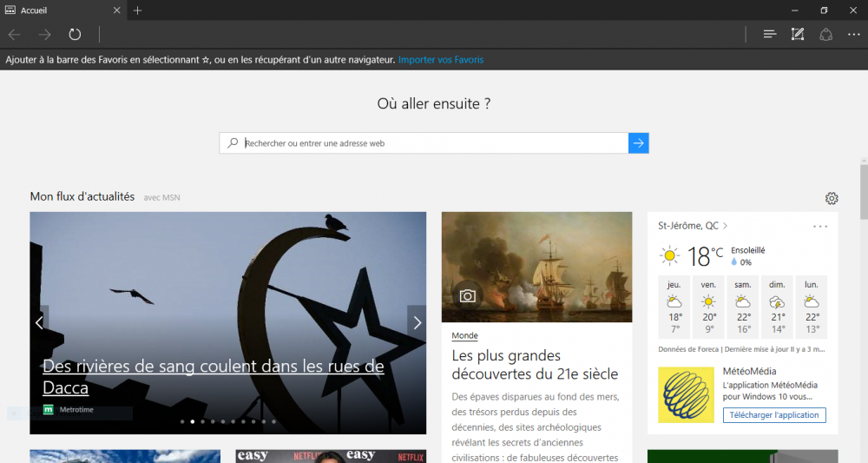Viewport: 868px width, 463px height.
Task: Refresh the page
Action: (x=75, y=35)
